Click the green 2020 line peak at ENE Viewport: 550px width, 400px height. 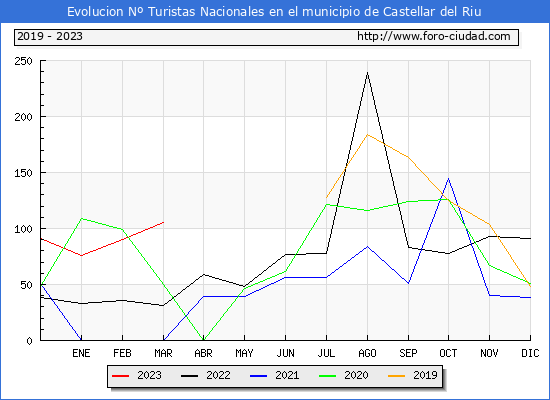tap(81, 218)
